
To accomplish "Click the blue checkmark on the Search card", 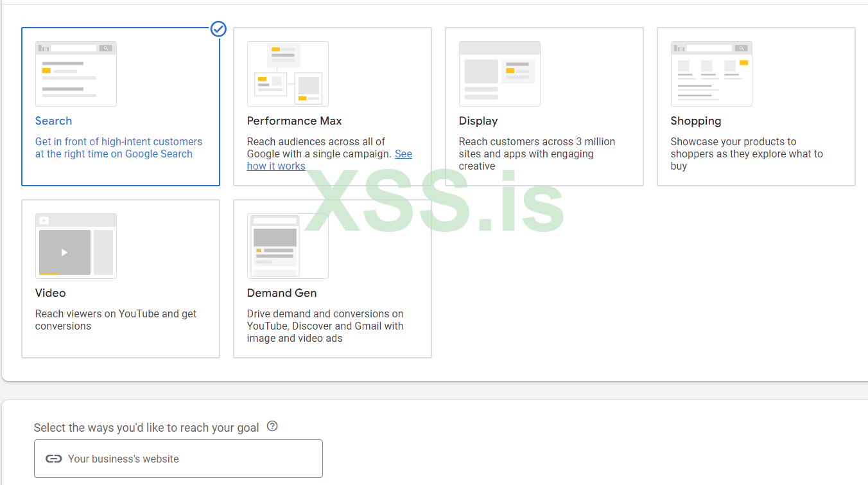I will tap(219, 28).
